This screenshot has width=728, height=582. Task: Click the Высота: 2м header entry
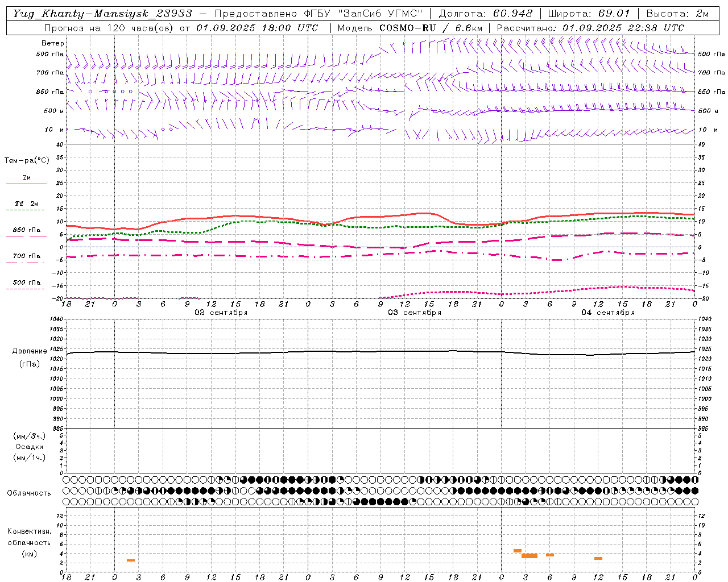click(677, 14)
